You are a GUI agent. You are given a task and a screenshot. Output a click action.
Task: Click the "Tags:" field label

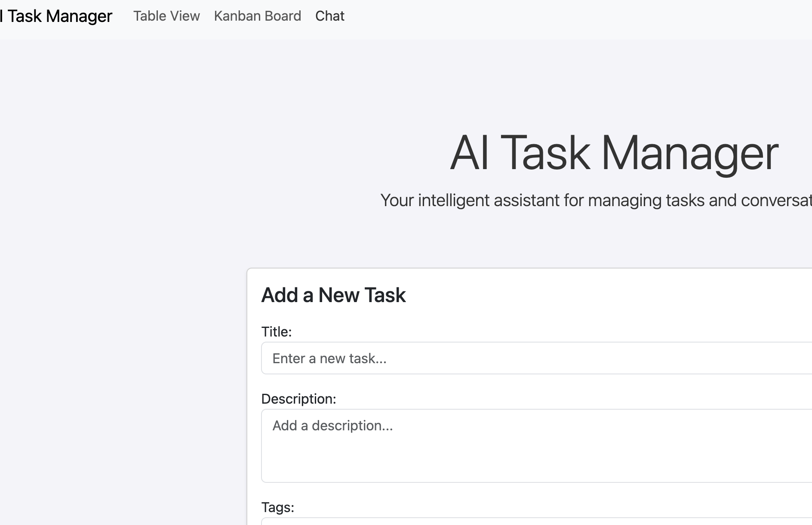pyautogui.click(x=277, y=507)
